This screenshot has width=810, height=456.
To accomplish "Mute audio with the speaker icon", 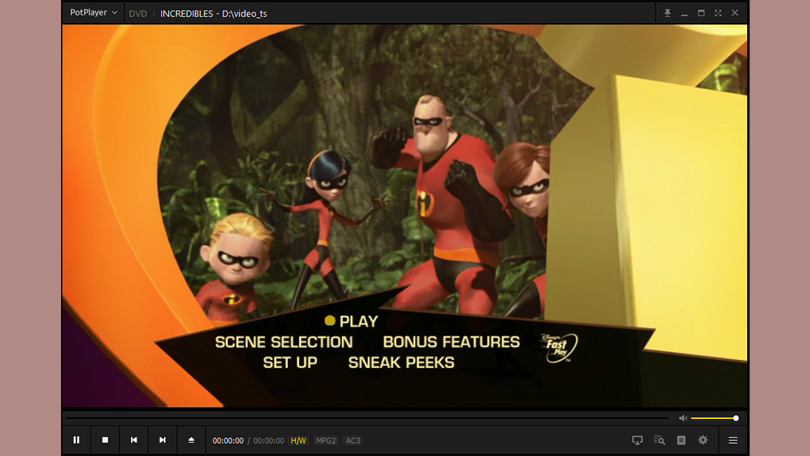I will (683, 418).
